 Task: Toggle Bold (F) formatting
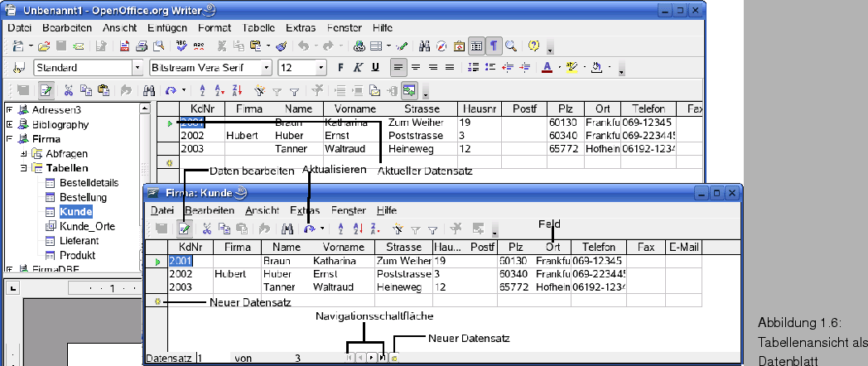tap(341, 68)
